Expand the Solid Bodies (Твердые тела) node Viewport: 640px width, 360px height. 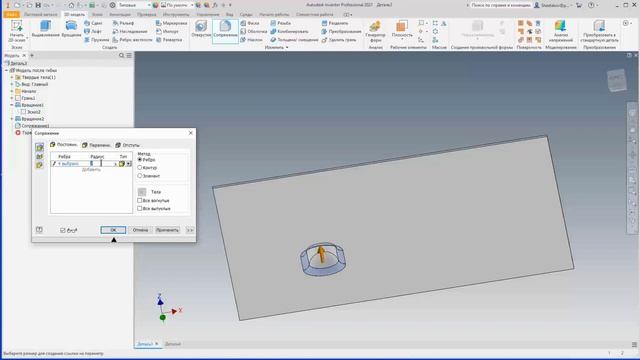point(12,77)
